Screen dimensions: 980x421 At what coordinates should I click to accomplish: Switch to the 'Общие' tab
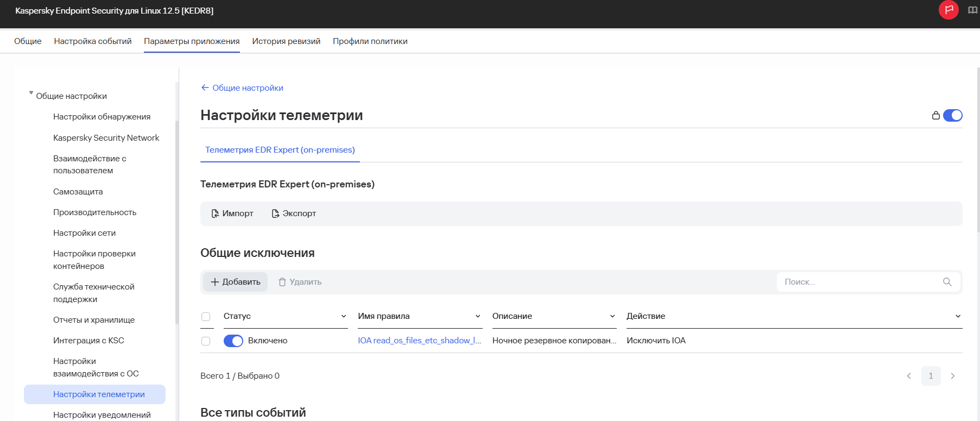pos(28,41)
